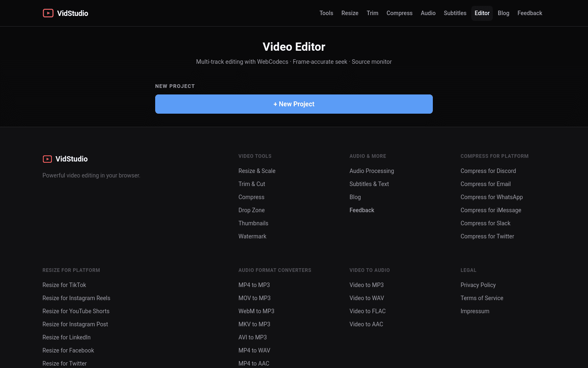The height and width of the screenshot is (368, 588).
Task: Open the Video to WAV converter
Action: point(367,298)
